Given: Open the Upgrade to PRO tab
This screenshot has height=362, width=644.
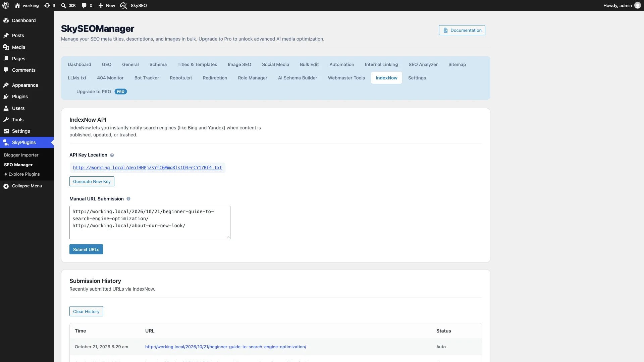Looking at the screenshot, I should click(x=101, y=92).
